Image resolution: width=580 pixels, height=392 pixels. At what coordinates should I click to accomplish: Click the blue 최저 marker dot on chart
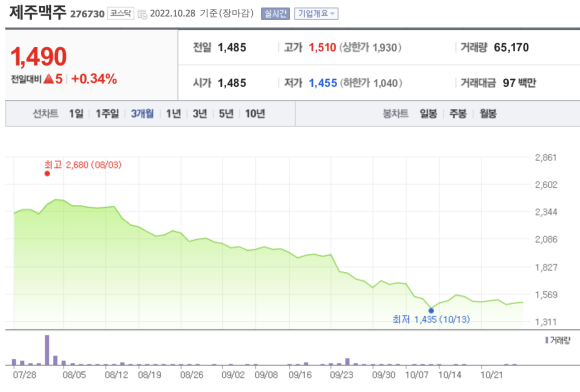(x=431, y=311)
